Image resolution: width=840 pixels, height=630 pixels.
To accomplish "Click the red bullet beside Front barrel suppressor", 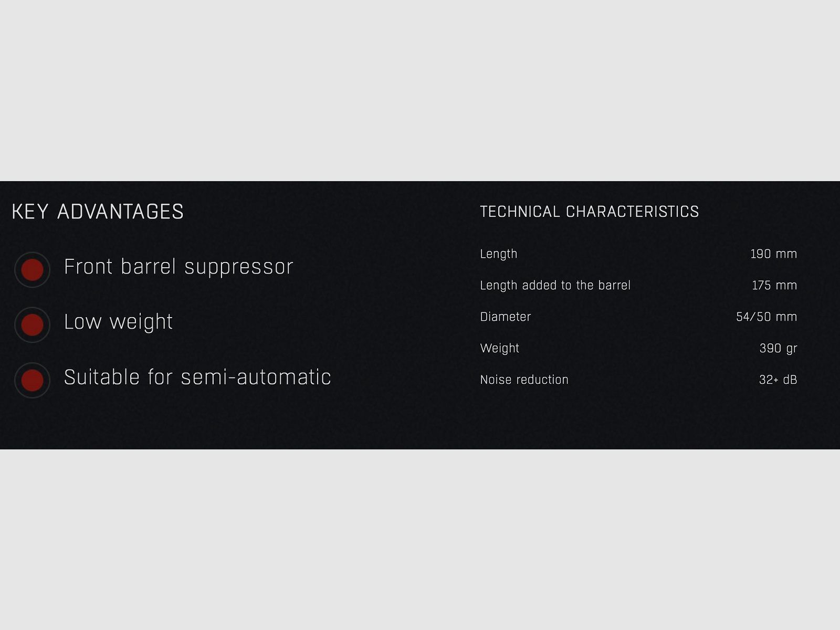I will coord(32,270).
